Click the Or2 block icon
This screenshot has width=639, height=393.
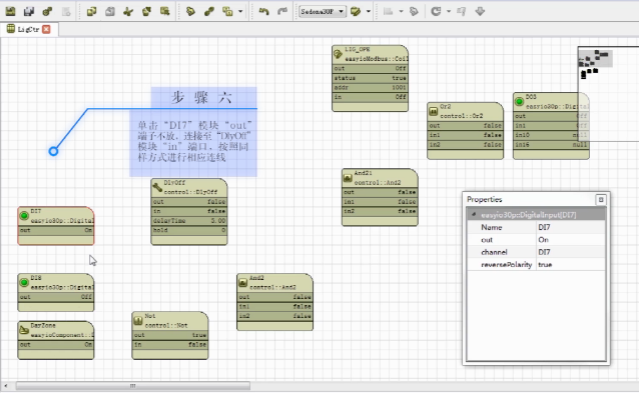click(x=434, y=111)
